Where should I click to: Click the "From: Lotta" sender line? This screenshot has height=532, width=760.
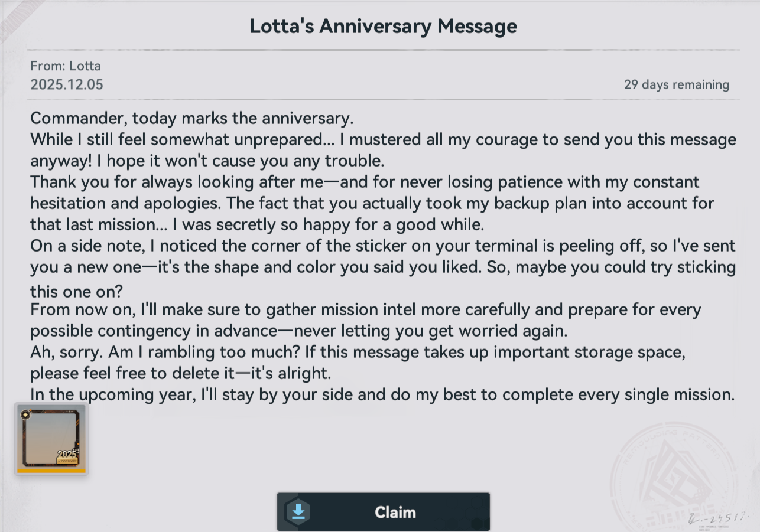click(66, 66)
